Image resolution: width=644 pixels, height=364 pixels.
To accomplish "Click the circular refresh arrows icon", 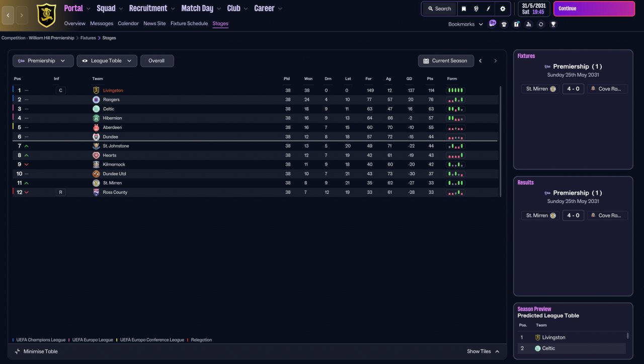I will click(541, 24).
